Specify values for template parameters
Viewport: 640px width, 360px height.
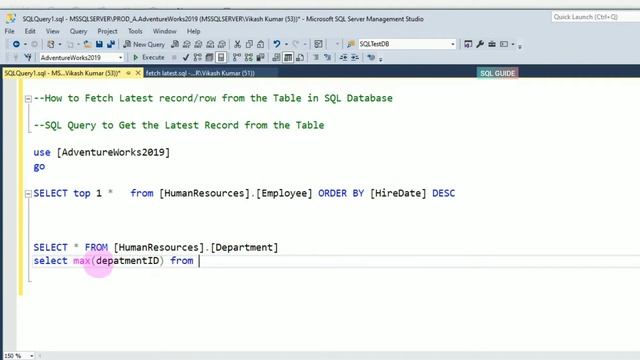(371, 58)
